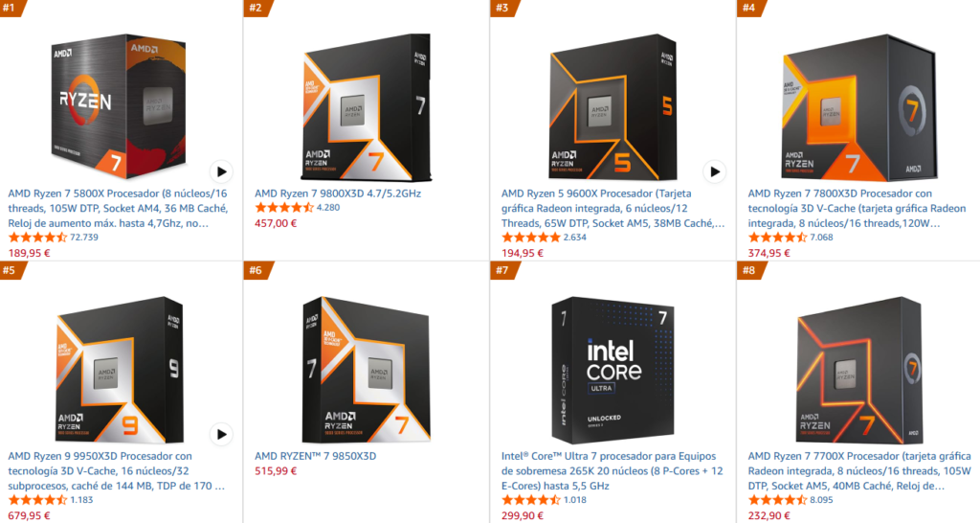Open AMD RYZEN 7 9850X3D title link
Image resolution: width=980 pixels, height=523 pixels.
pyautogui.click(x=315, y=456)
